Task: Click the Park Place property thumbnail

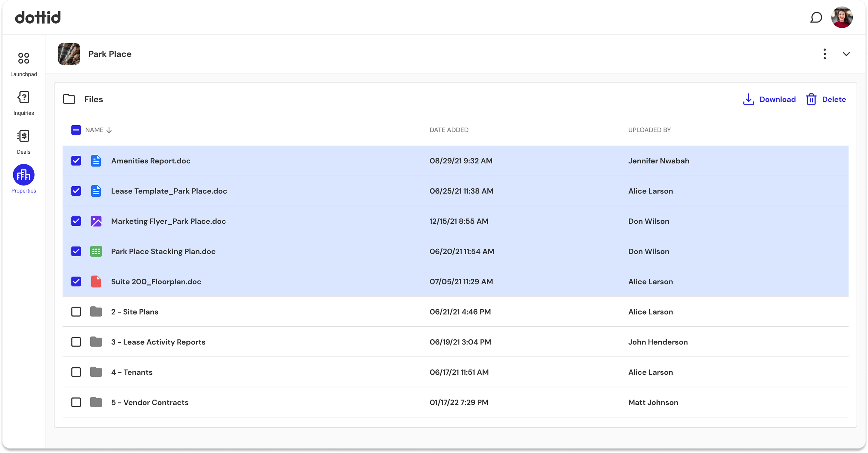Action: click(69, 54)
